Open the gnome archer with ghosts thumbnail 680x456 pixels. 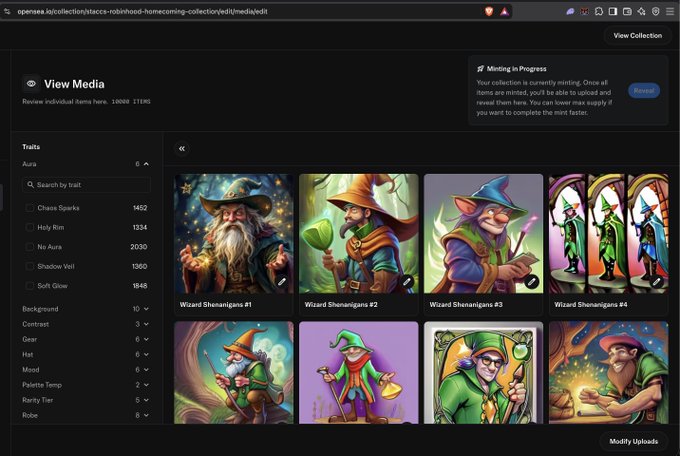[x=234, y=372]
